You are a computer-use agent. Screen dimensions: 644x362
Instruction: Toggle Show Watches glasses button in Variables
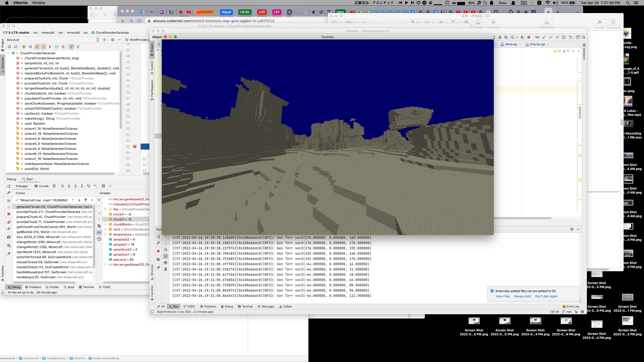tap(99, 233)
